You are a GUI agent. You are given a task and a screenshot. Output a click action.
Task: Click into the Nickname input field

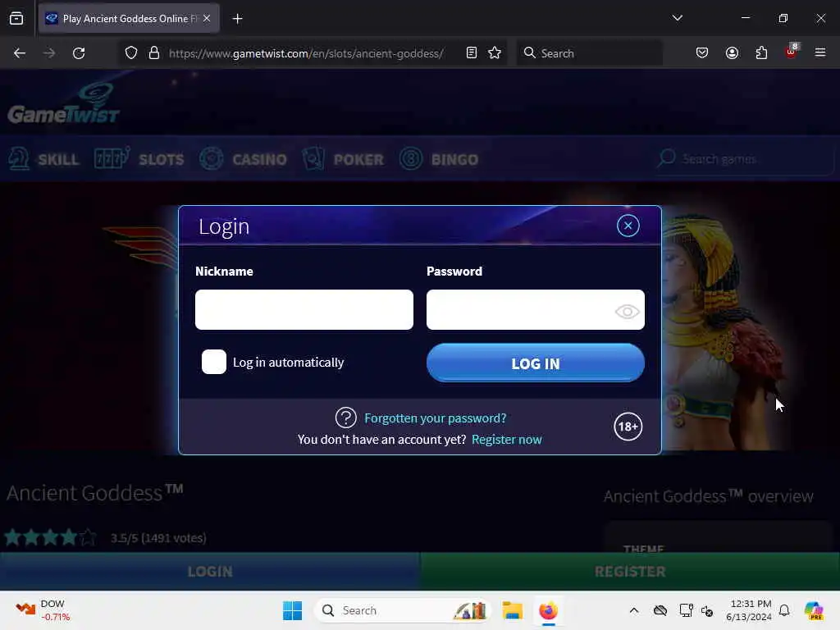(x=304, y=309)
